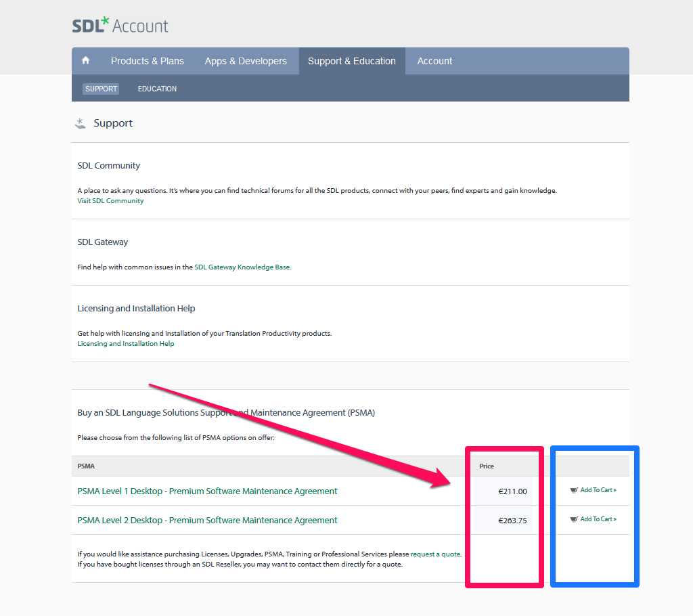This screenshot has width=693, height=616.
Task: Click the SDL Community heading
Action: (x=109, y=165)
